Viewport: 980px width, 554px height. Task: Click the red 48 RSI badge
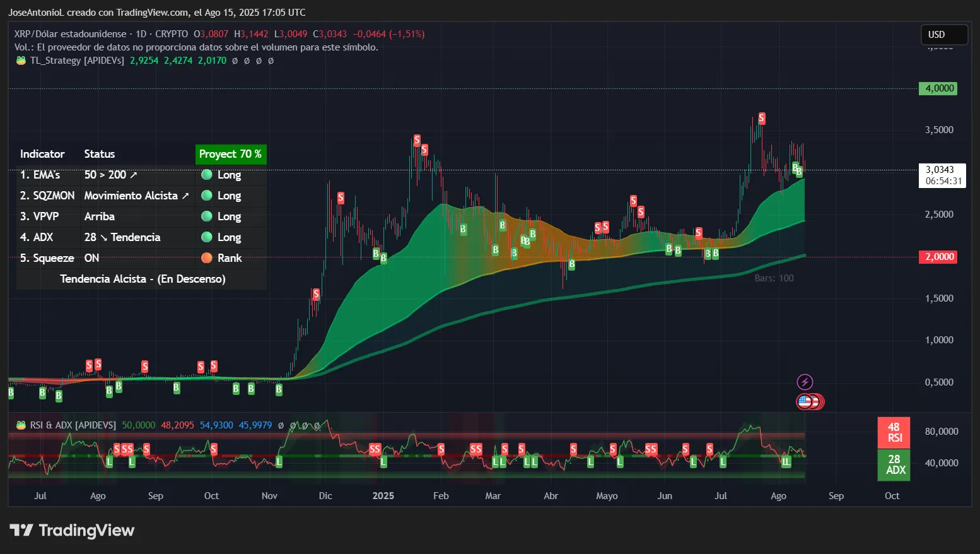click(894, 432)
